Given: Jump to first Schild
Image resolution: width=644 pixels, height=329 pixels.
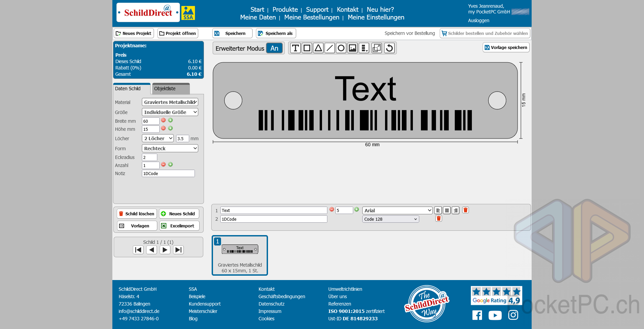Looking at the screenshot, I should point(138,250).
